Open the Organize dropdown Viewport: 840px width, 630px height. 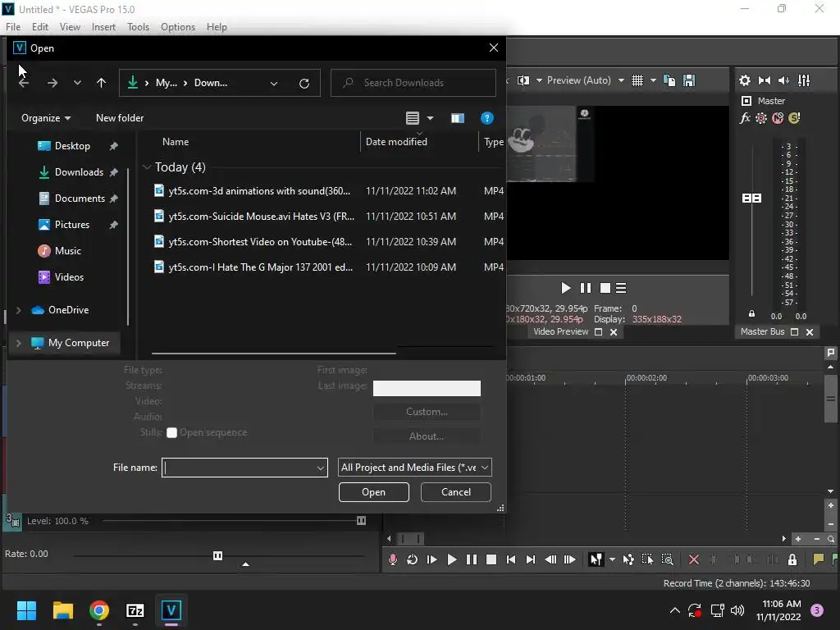click(x=46, y=118)
